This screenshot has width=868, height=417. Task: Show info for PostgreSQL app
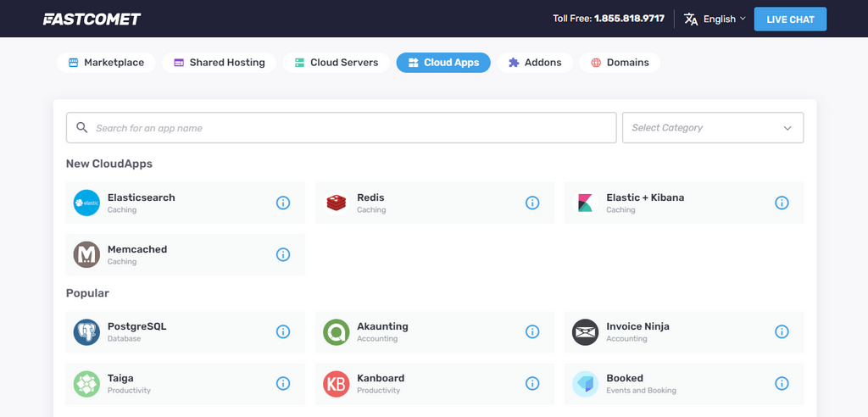click(x=283, y=331)
